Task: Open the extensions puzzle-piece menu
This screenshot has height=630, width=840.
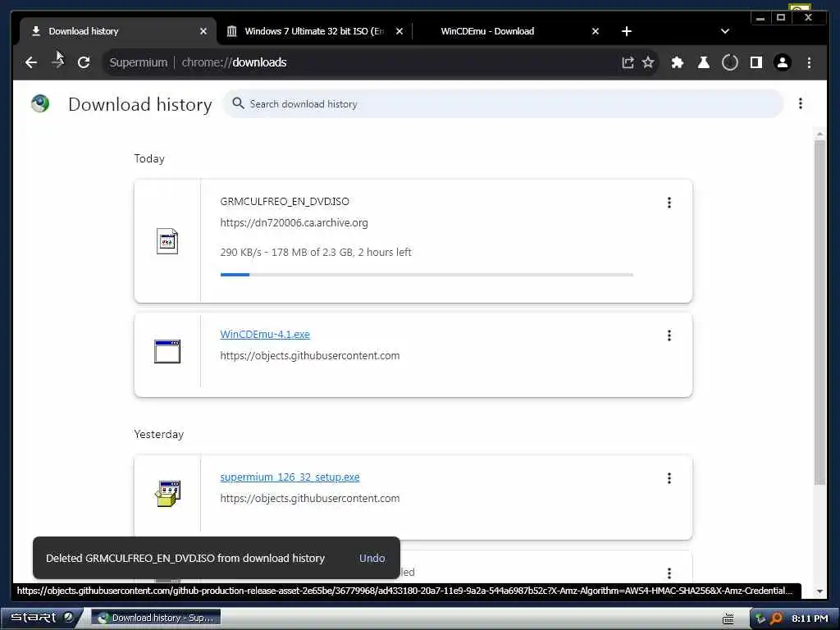Action: [x=677, y=62]
